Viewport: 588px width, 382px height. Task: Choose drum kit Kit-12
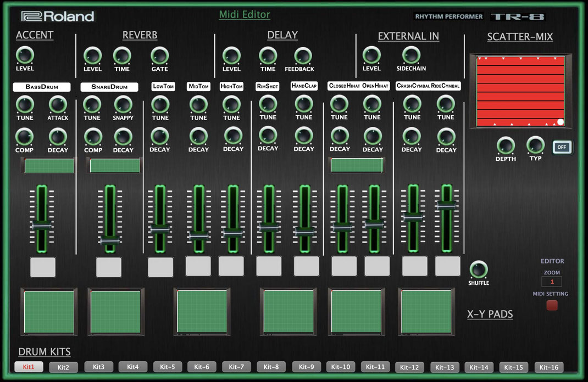(409, 367)
